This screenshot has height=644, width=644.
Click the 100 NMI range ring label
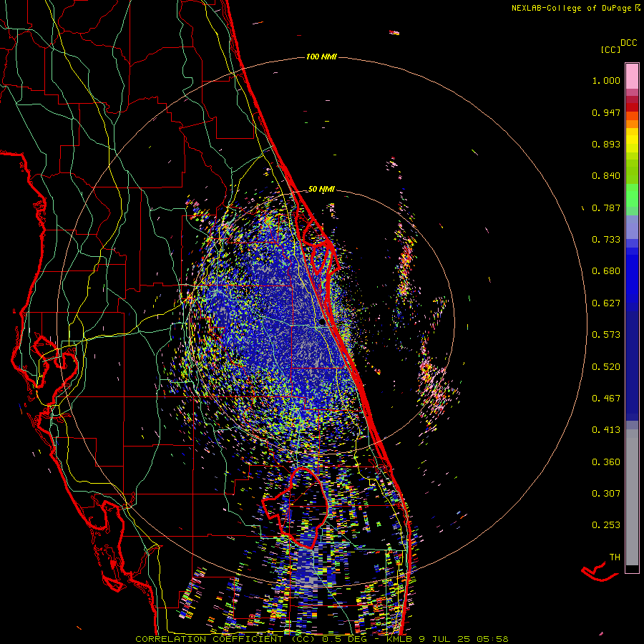(321, 57)
